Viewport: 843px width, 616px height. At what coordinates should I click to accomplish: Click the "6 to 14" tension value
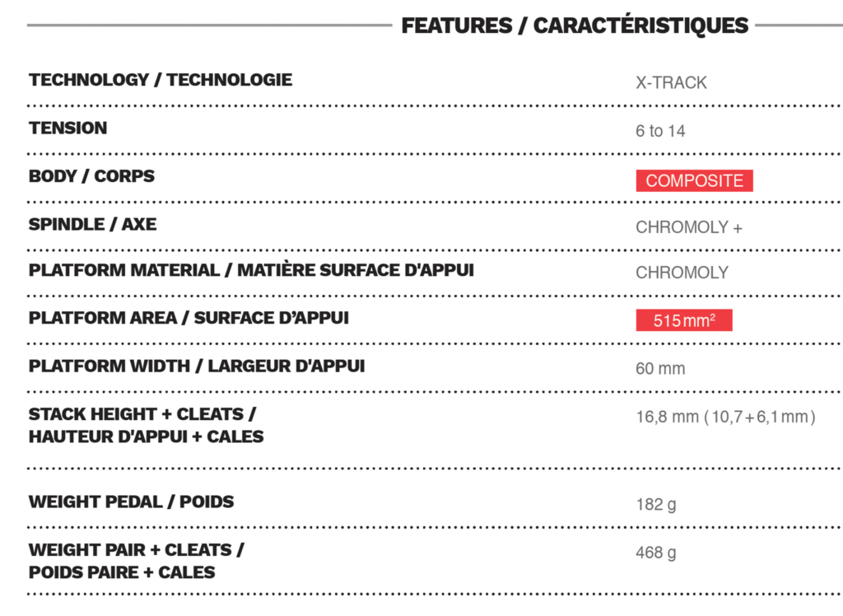coord(660,131)
